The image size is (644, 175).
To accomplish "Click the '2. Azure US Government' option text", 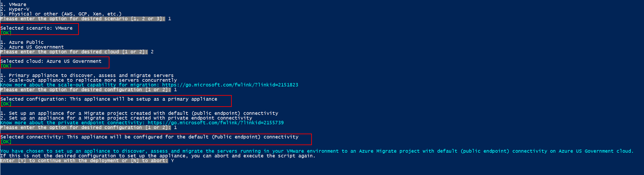I will tap(32, 47).
